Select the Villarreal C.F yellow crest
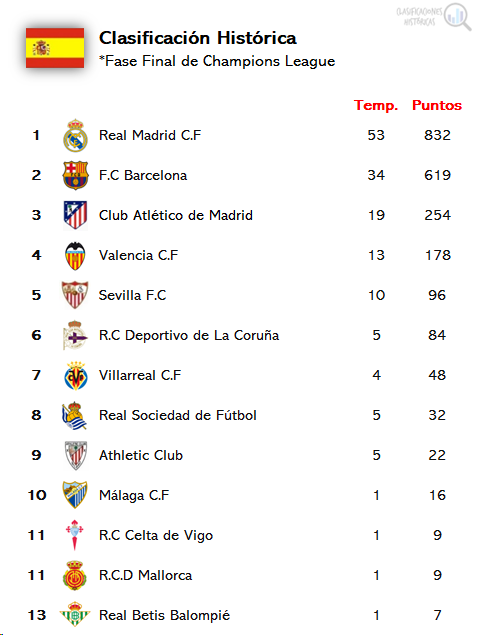 (76, 375)
